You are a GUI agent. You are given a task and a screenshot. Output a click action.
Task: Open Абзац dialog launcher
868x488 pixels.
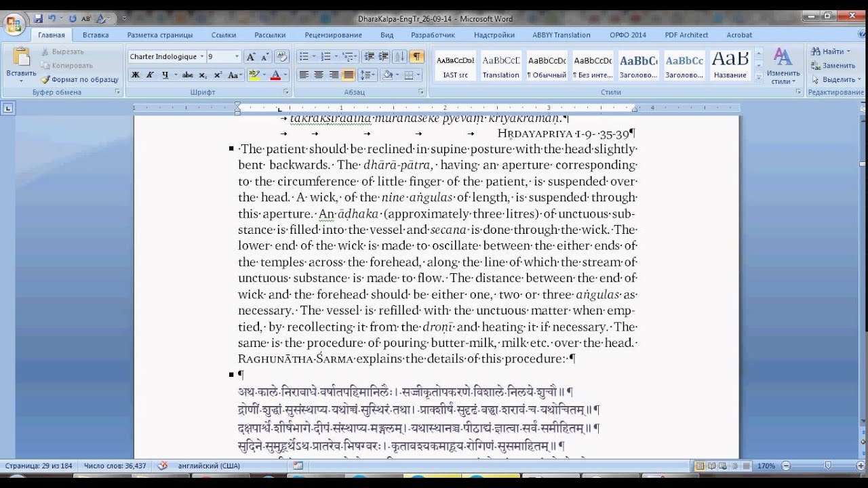pyautogui.click(x=421, y=92)
